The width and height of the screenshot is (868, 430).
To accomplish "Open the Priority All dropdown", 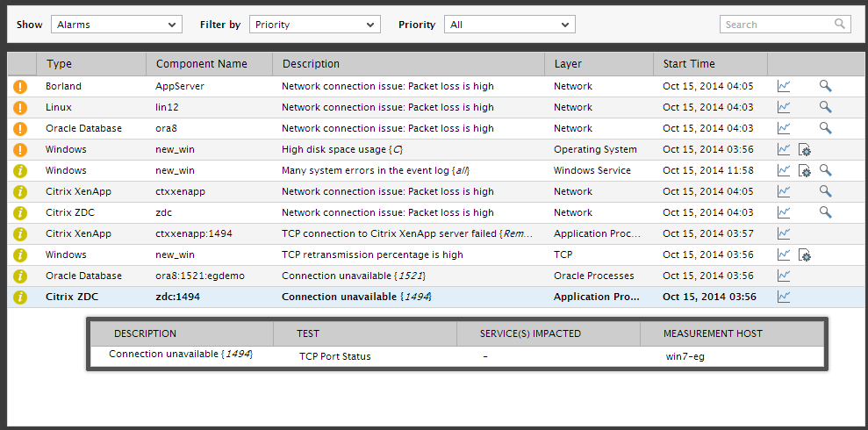I will [509, 25].
